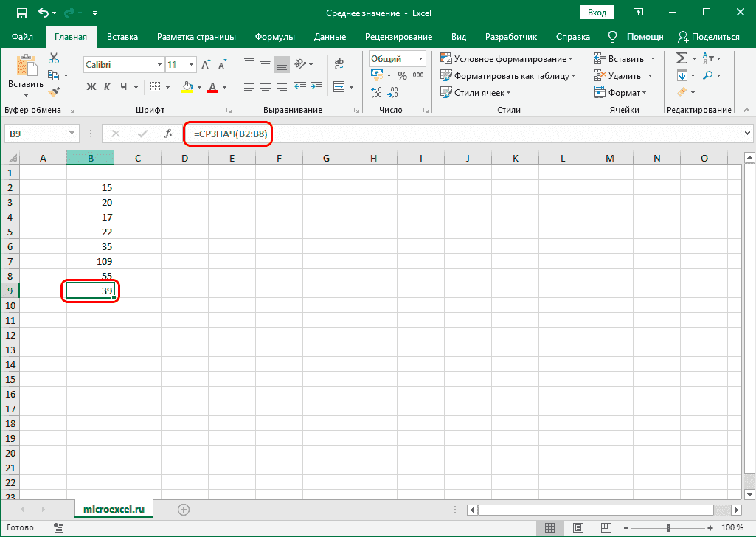Open the Рецензирование ribbon tab
756x537 pixels.
398,36
